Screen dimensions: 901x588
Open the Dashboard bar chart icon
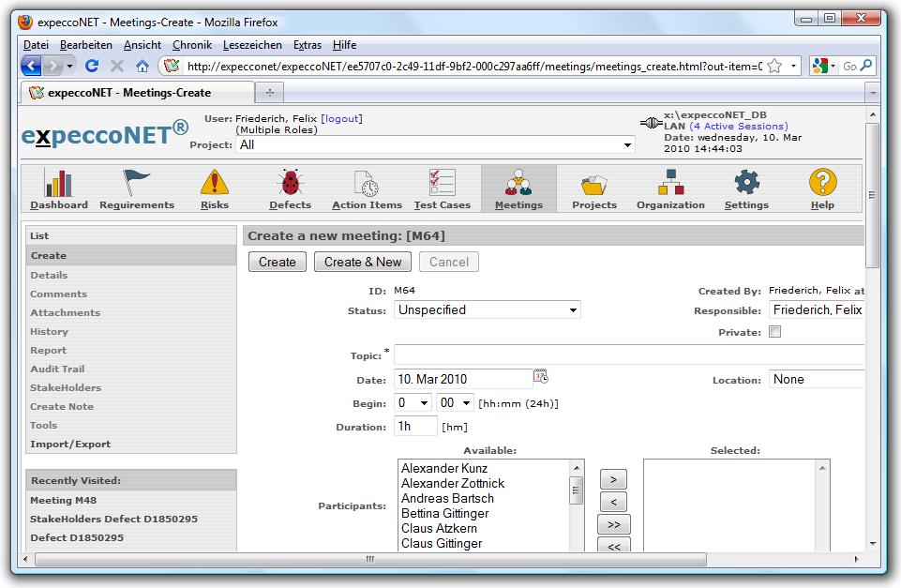coord(58,183)
